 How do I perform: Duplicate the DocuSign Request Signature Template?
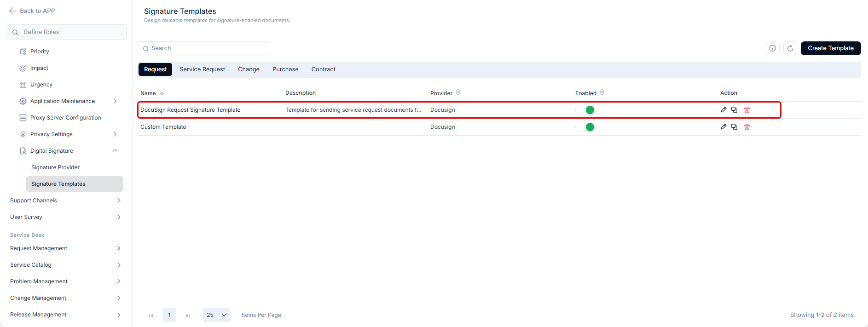pyautogui.click(x=735, y=110)
